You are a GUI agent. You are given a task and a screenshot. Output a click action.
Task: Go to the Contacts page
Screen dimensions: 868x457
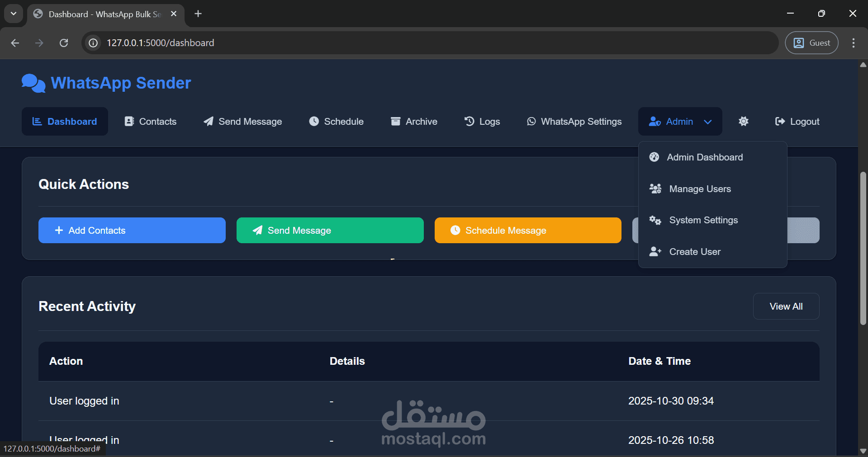[x=151, y=122]
